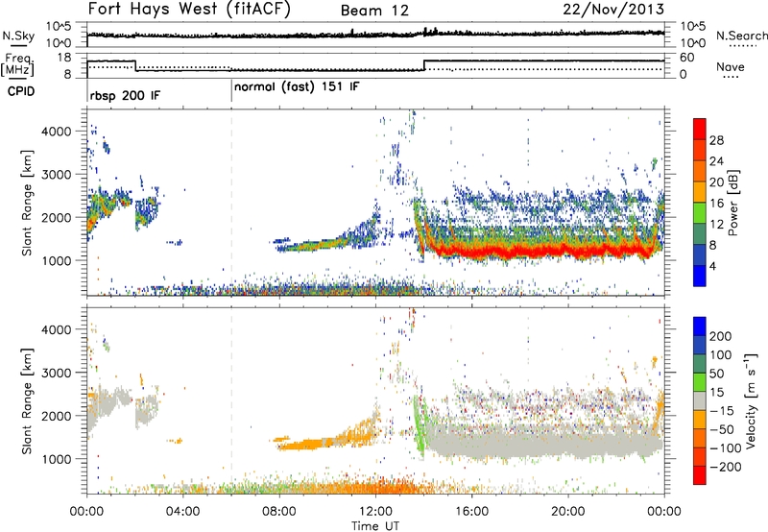The width and height of the screenshot is (768, 532).
Task: Click the '60' Nave axis tick
Action: (686, 58)
